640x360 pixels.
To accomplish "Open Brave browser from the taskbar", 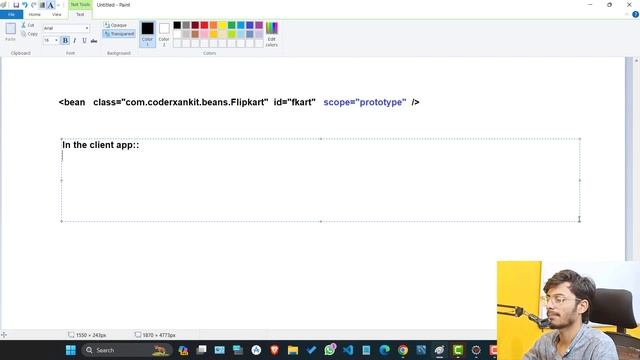I will click(x=274, y=350).
